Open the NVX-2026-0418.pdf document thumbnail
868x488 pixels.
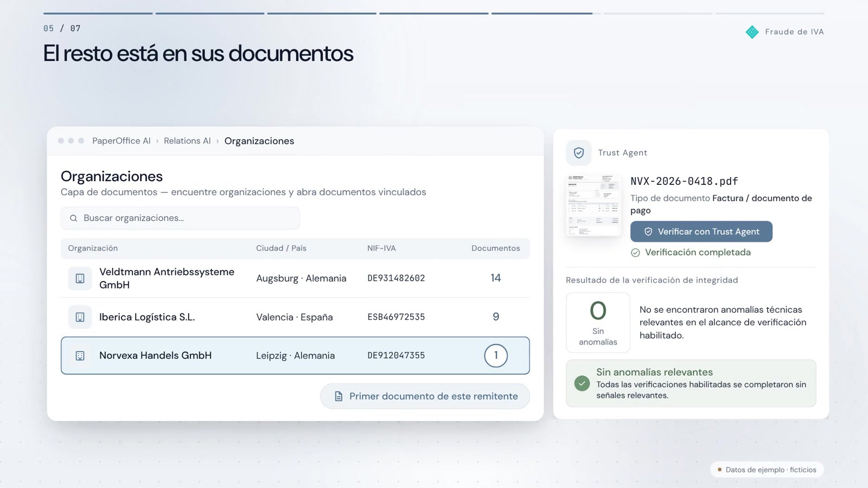(593, 205)
